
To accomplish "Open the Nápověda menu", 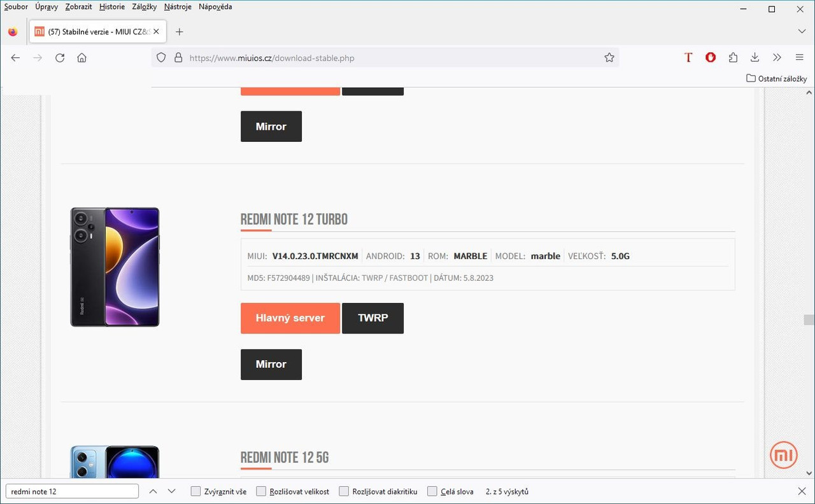I will 215,7.
